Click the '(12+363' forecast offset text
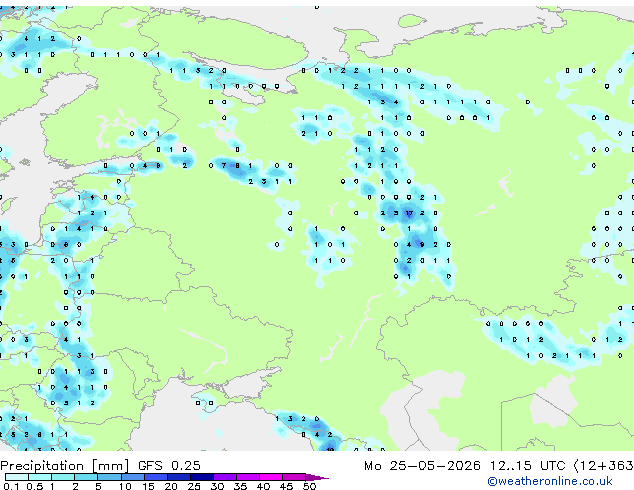This screenshot has width=634, height=490. (x=603, y=466)
